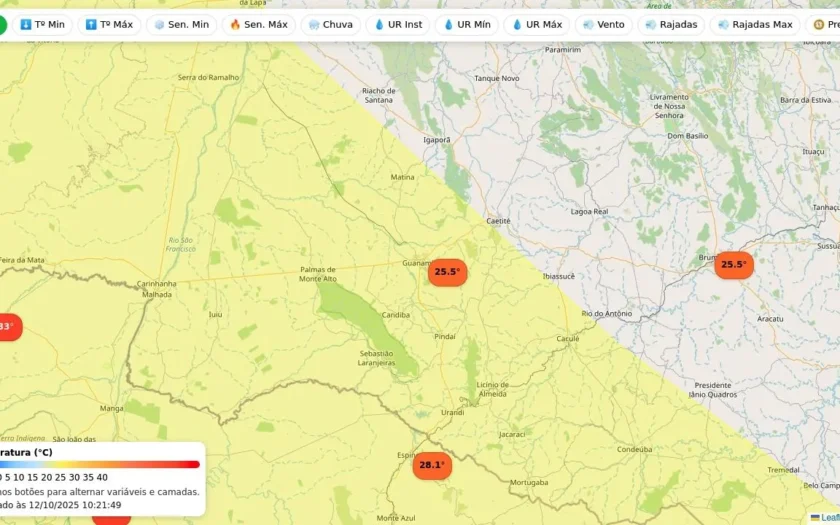
Task: Switch to Sen. Máx layer
Action: tap(259, 25)
